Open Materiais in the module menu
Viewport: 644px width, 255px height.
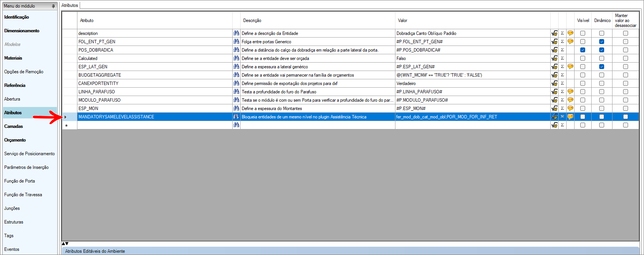click(x=13, y=58)
